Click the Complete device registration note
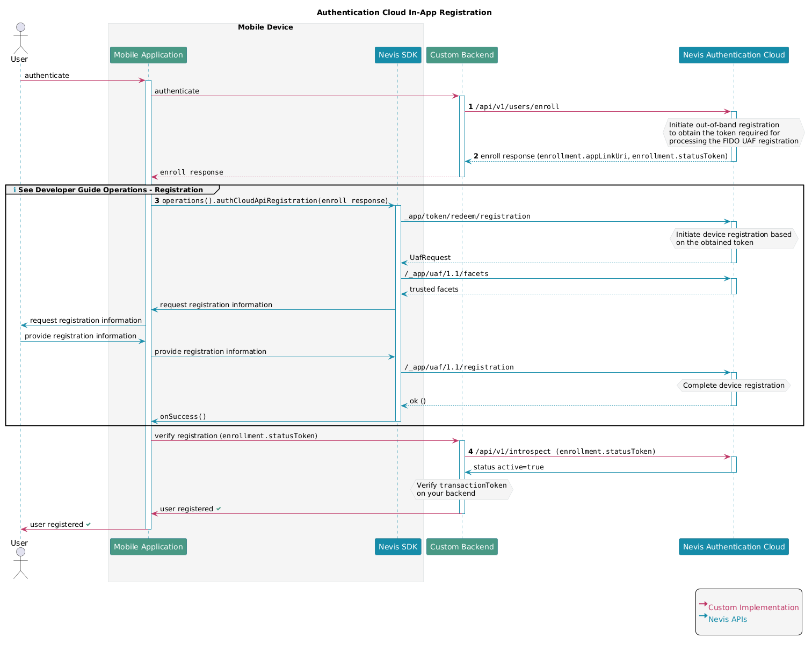This screenshot has height=645, width=812. tap(734, 386)
